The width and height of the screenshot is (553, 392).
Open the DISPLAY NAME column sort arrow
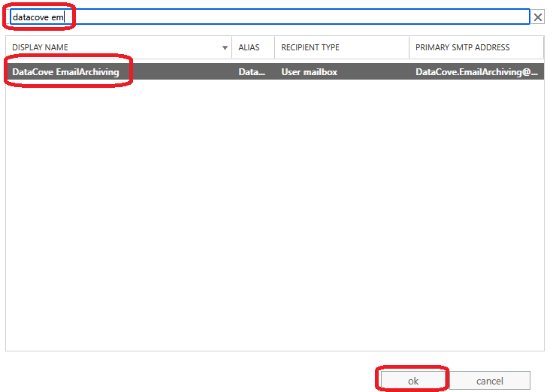point(225,47)
